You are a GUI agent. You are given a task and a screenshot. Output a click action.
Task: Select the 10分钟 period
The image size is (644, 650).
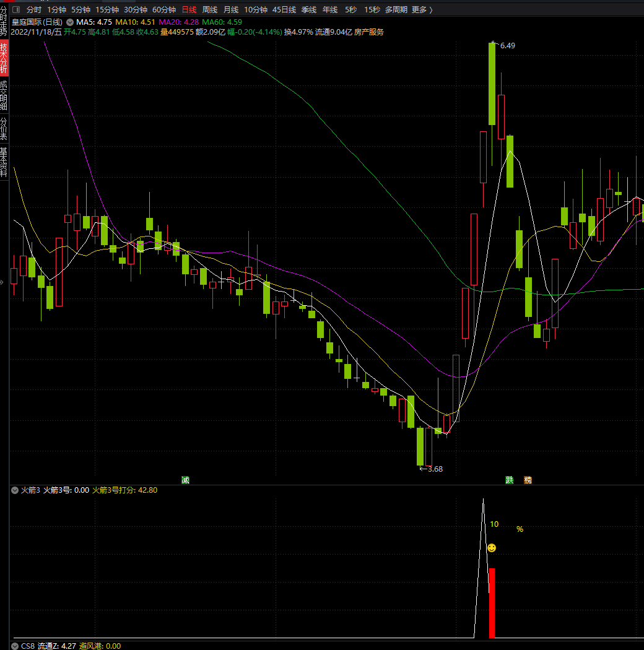256,9
